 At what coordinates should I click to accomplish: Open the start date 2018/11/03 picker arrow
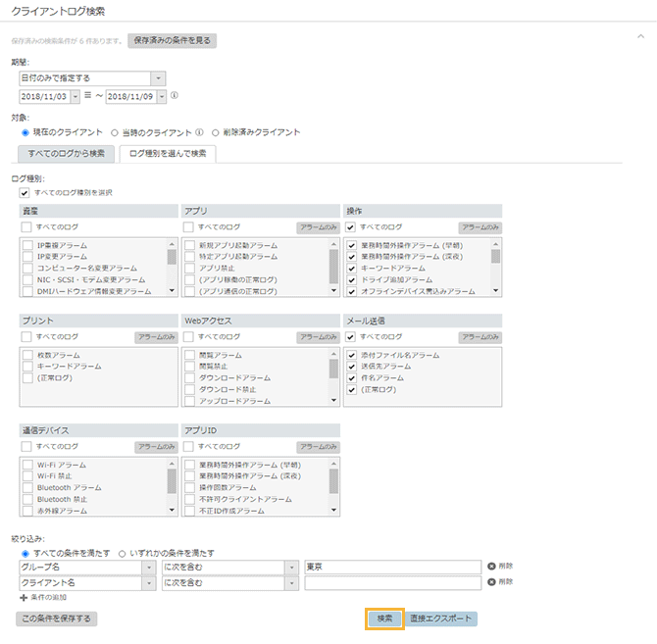pos(76,96)
